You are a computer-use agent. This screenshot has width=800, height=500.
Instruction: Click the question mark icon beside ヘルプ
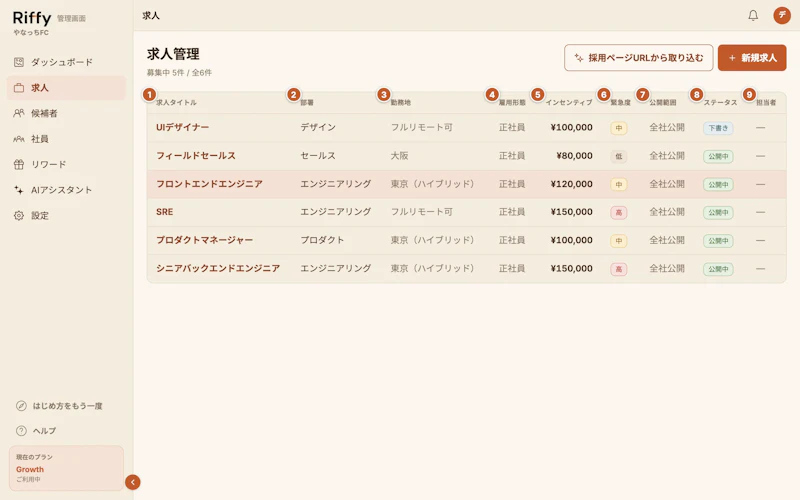pyautogui.click(x=21, y=431)
